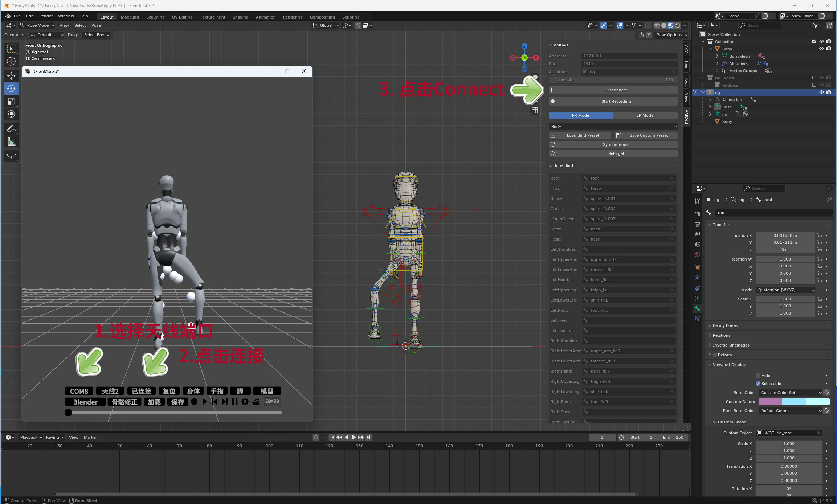Image resolution: width=837 pixels, height=504 pixels.
Task: Click the purple Custom Colors swatch
Action: [770, 402]
